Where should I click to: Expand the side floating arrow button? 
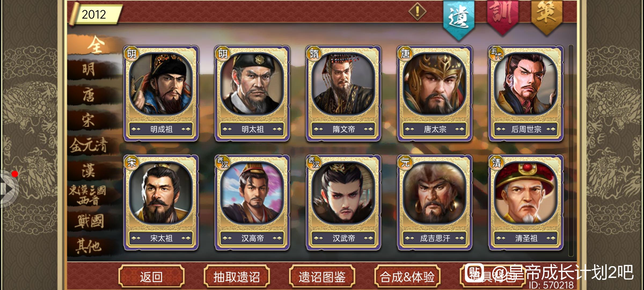(x=9, y=189)
